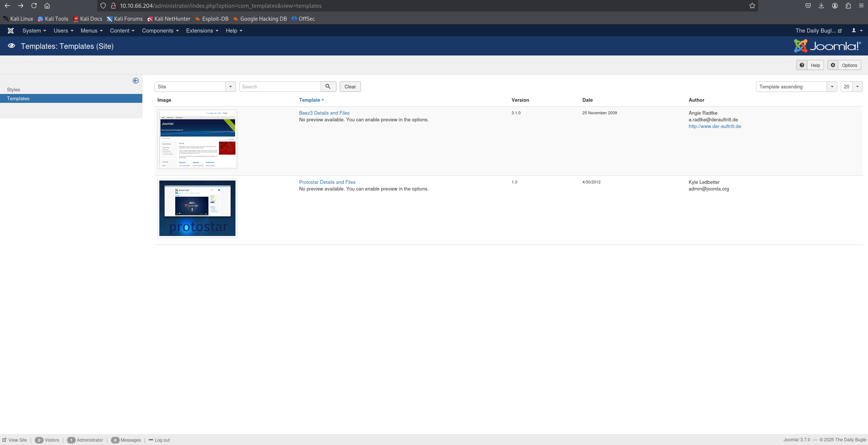
Task: Click the search magnifier button
Action: click(328, 87)
